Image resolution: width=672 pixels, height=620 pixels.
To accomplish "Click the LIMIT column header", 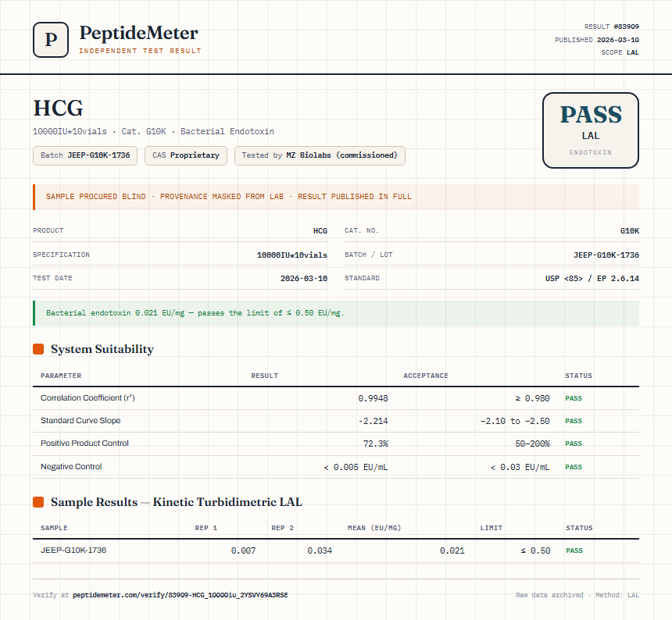I will (x=491, y=528).
